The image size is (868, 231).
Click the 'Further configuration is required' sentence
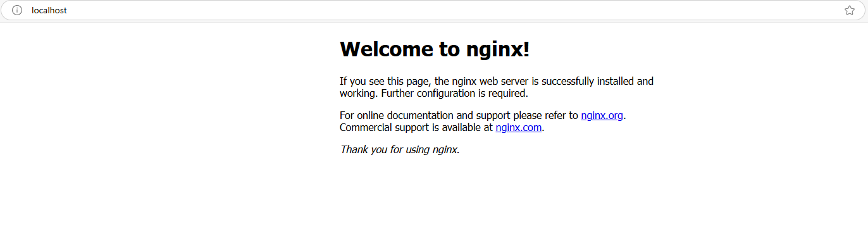point(454,93)
